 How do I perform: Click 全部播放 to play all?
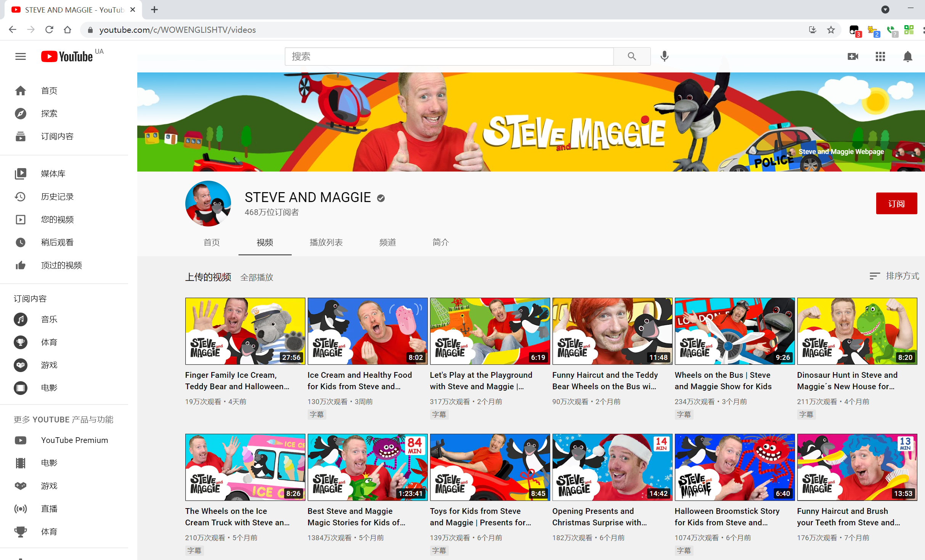tap(257, 278)
